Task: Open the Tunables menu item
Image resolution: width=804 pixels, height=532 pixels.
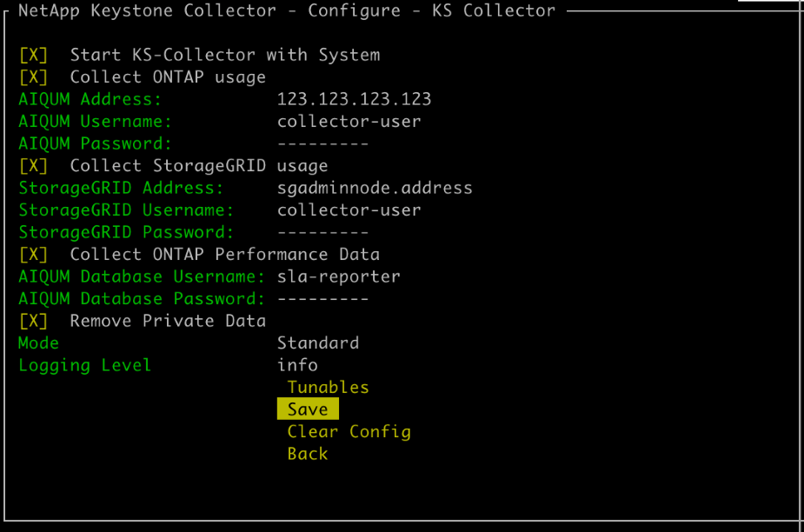Action: [x=328, y=388]
